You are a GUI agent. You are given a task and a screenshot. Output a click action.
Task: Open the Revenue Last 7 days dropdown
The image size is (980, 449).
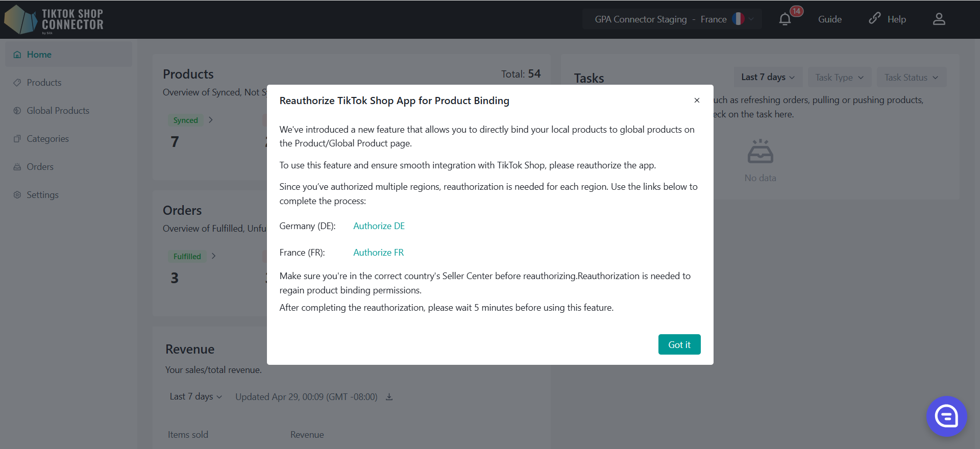point(195,396)
